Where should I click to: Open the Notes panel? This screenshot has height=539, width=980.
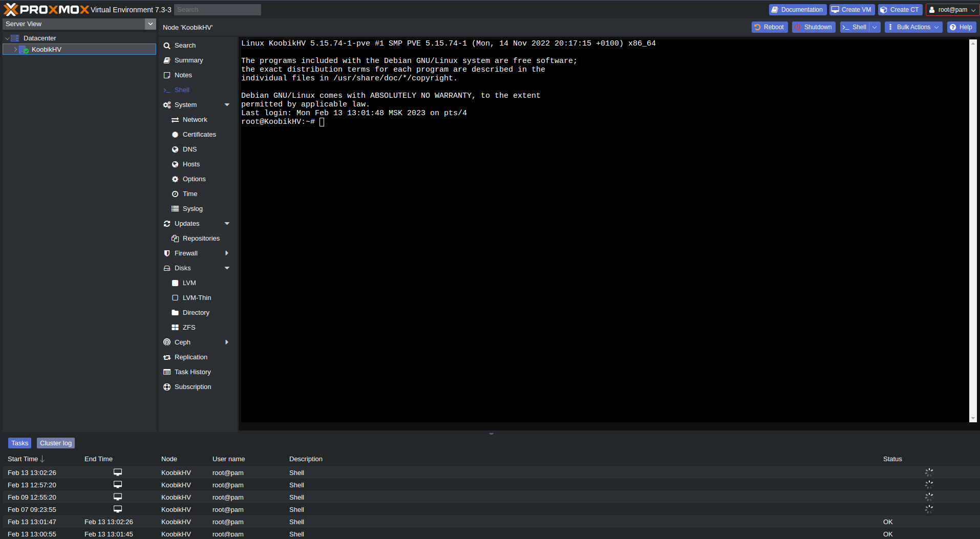click(183, 75)
